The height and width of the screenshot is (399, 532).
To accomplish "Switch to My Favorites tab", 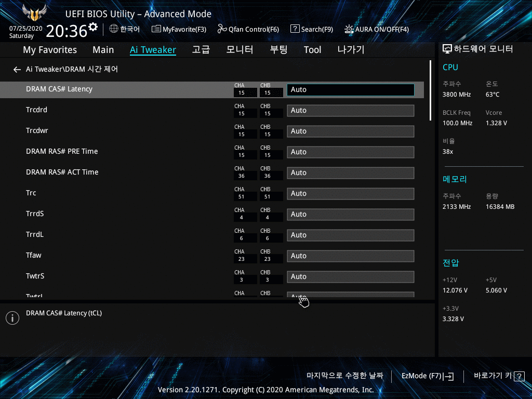I will coord(50,50).
